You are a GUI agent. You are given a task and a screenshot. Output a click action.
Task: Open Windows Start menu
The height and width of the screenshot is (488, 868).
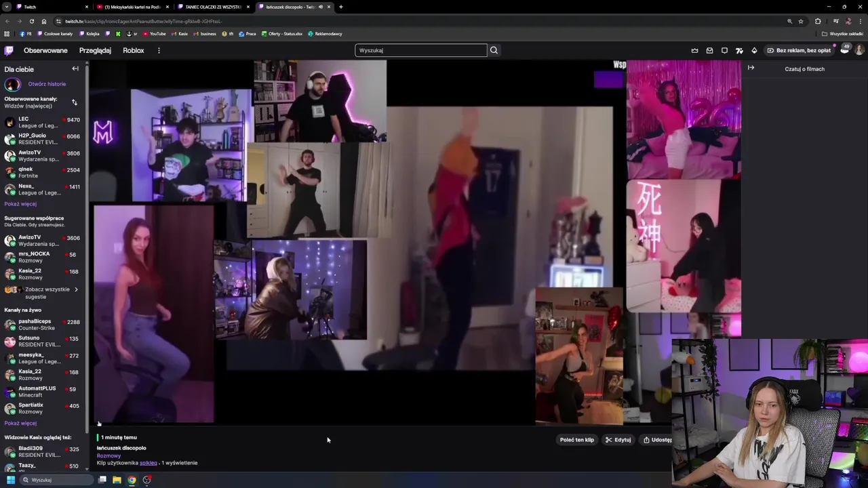tap(10, 480)
